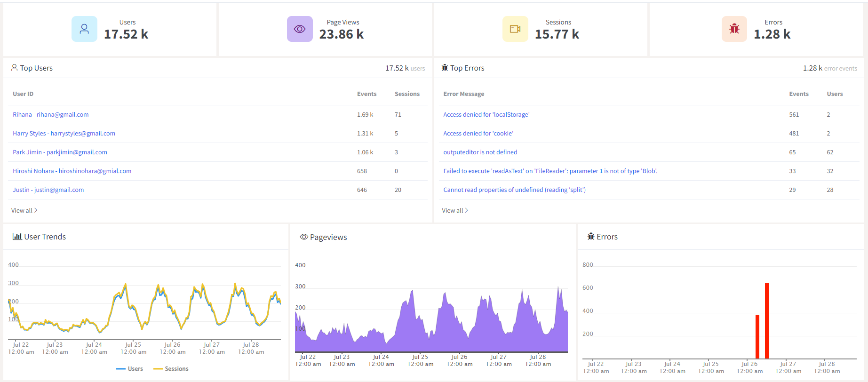The height and width of the screenshot is (382, 868).
Task: Click the Pageviews panel eye icon
Action: click(x=304, y=237)
